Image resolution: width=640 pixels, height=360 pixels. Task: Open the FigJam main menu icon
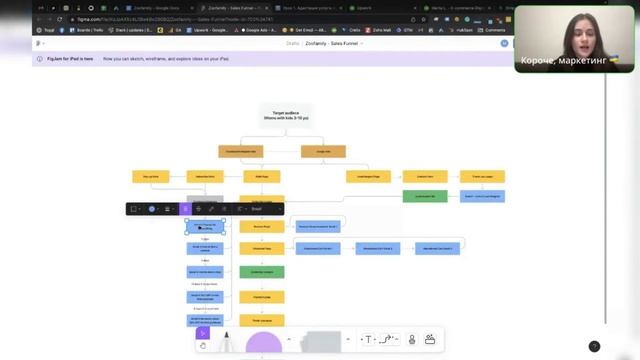(x=39, y=43)
